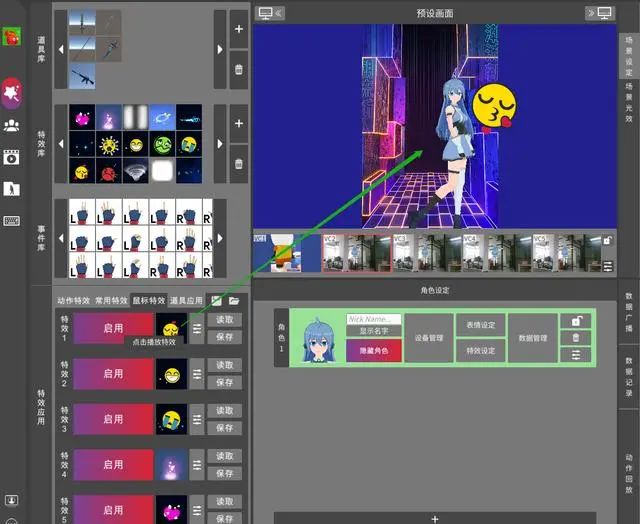The image size is (640, 524).
Task: Click the Nick Name input field
Action: (374, 319)
